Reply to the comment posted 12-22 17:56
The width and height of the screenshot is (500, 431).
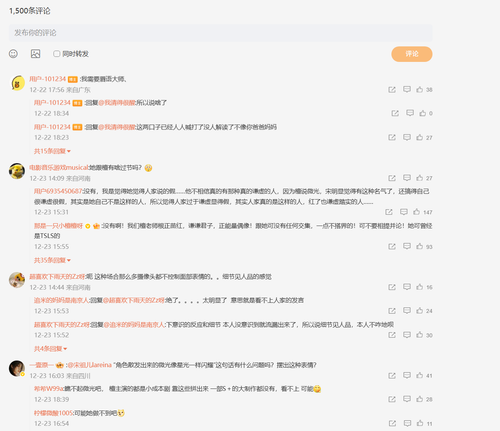click(x=407, y=89)
